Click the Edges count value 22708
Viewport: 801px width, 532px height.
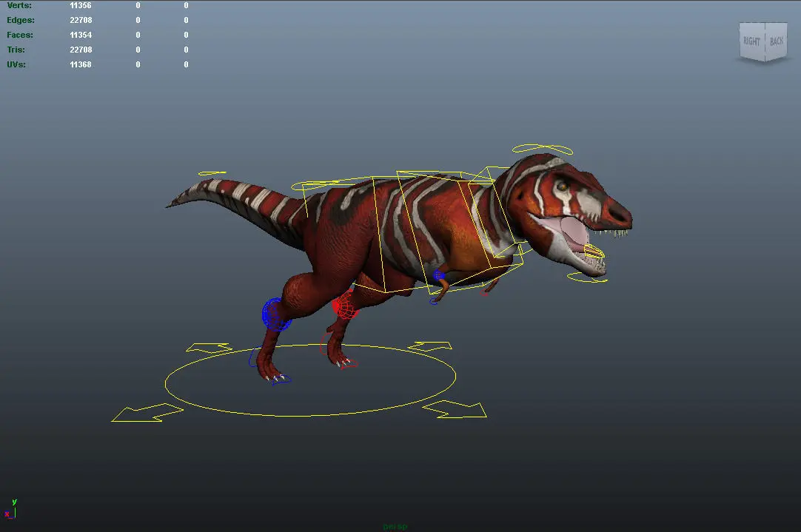81,21
